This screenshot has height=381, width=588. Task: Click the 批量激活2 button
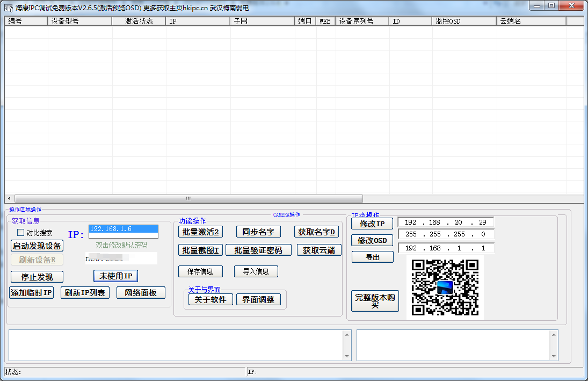point(201,232)
